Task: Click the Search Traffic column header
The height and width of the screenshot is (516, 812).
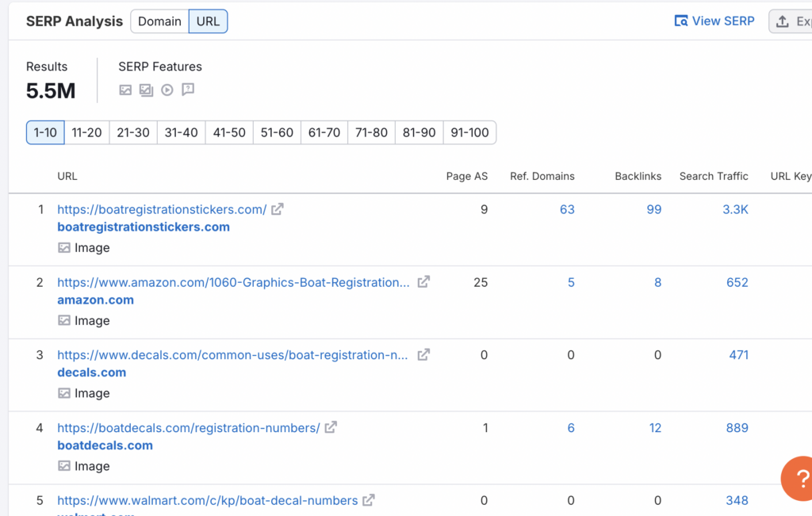Action: 714,176
